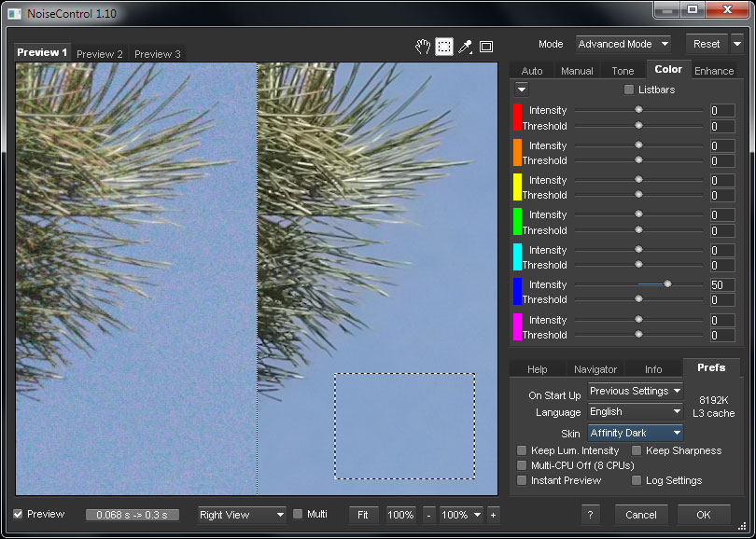This screenshot has width=756, height=539.
Task: Open the Preview 2 tab
Action: click(100, 54)
